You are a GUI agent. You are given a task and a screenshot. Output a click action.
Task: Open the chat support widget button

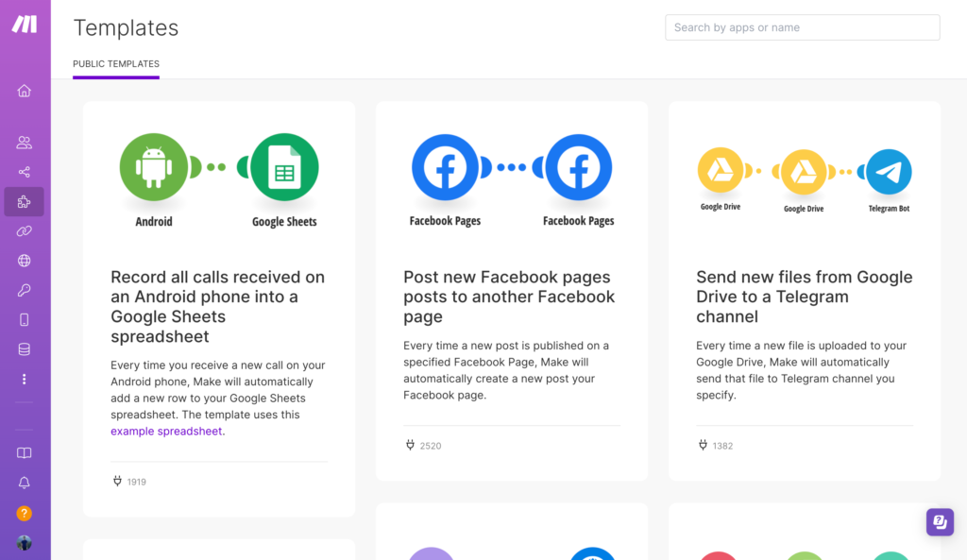940,522
